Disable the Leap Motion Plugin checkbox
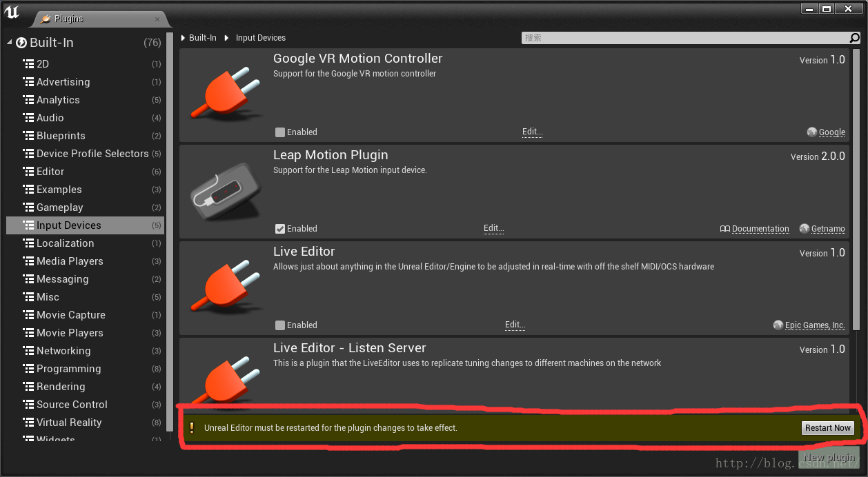Screen dimensions: 868x477 [x=279, y=229]
